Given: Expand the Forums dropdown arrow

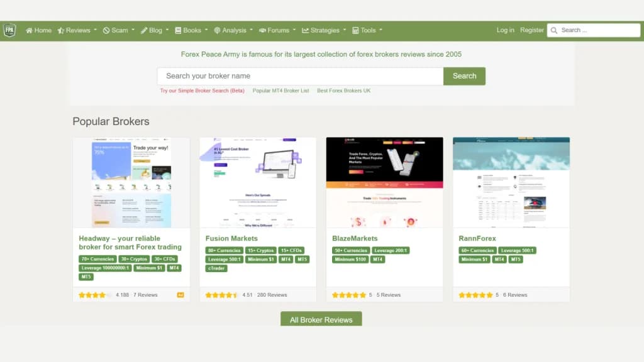Looking at the screenshot, I should [294, 30].
